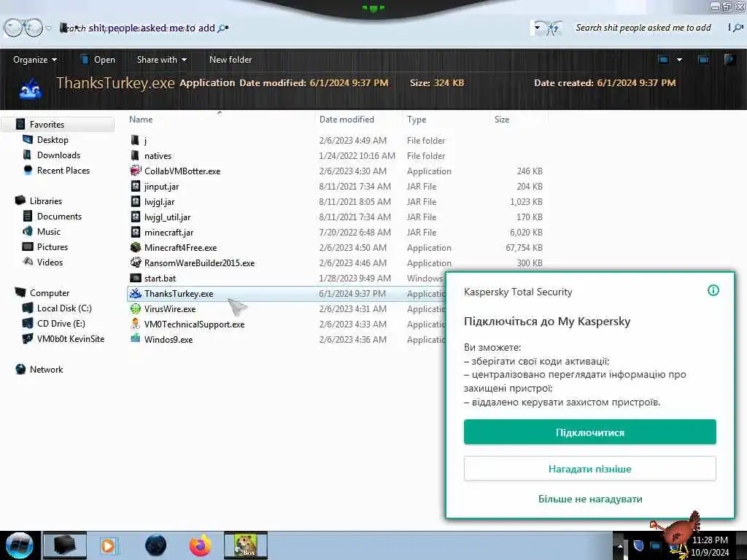Click the lwjgl_util.jar file icon
This screenshot has height=560, width=747.
pos(136,217)
